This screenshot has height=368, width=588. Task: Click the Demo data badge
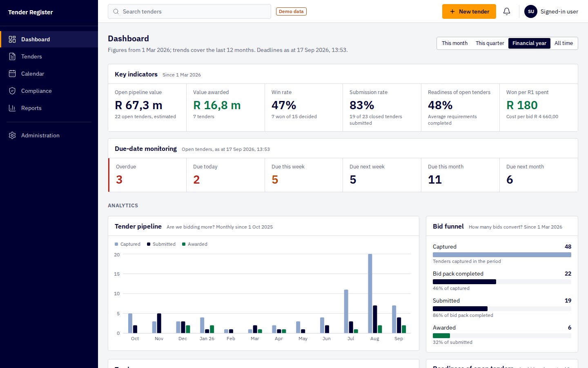(291, 11)
